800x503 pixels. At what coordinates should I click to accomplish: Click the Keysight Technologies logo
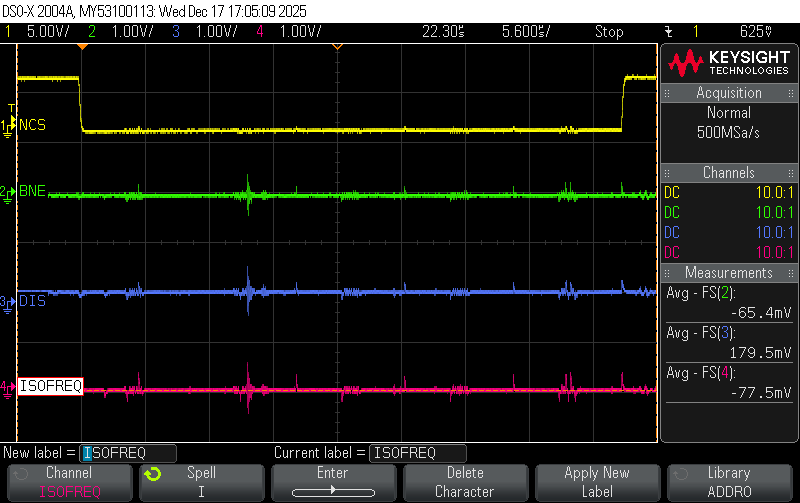coord(729,63)
